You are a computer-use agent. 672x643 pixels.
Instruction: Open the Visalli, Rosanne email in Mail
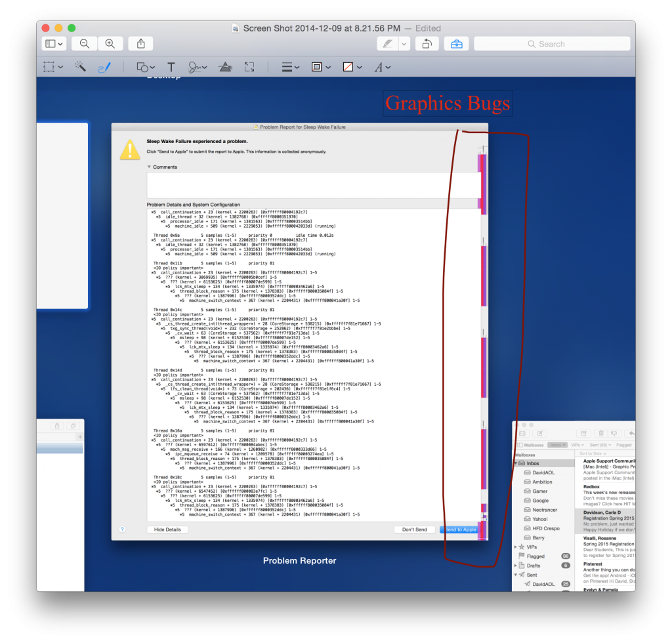click(605, 547)
